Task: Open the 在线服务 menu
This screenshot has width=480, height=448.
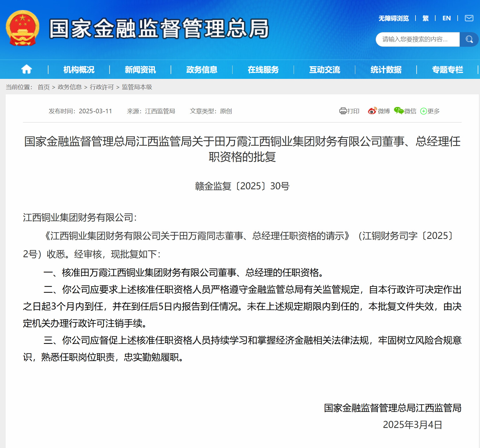Action: pos(263,70)
